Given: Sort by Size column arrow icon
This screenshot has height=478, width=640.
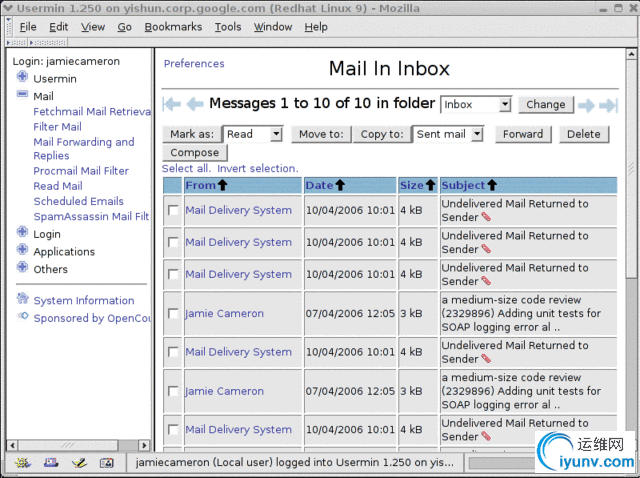Looking at the screenshot, I should (430, 185).
